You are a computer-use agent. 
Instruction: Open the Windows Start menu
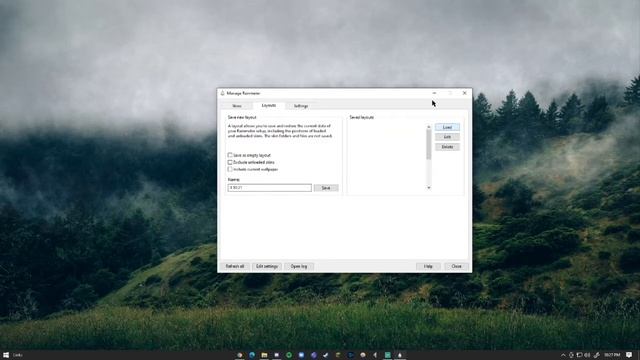[6, 355]
